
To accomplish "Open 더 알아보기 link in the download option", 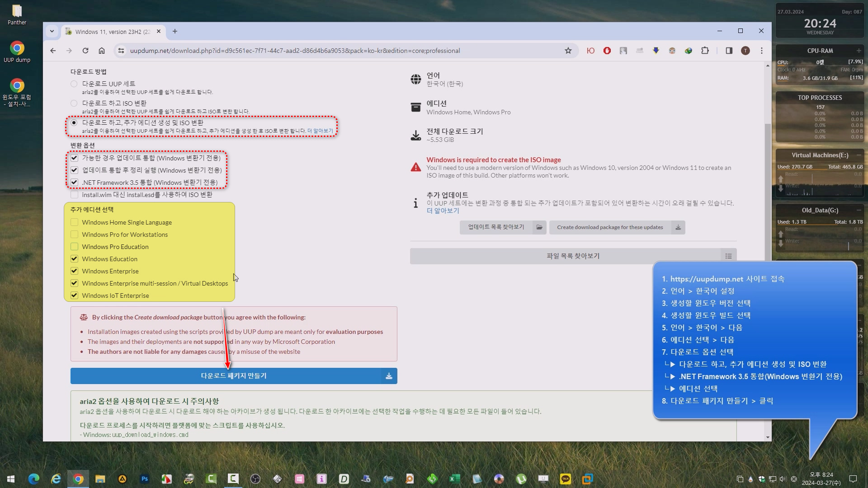I will 320,131.
